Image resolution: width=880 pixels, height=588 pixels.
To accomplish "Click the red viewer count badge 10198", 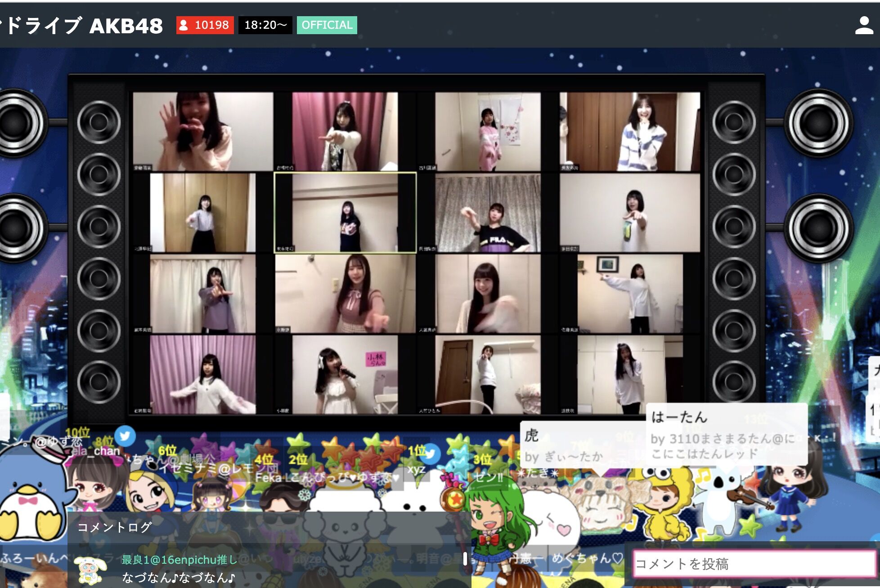I will [x=205, y=25].
